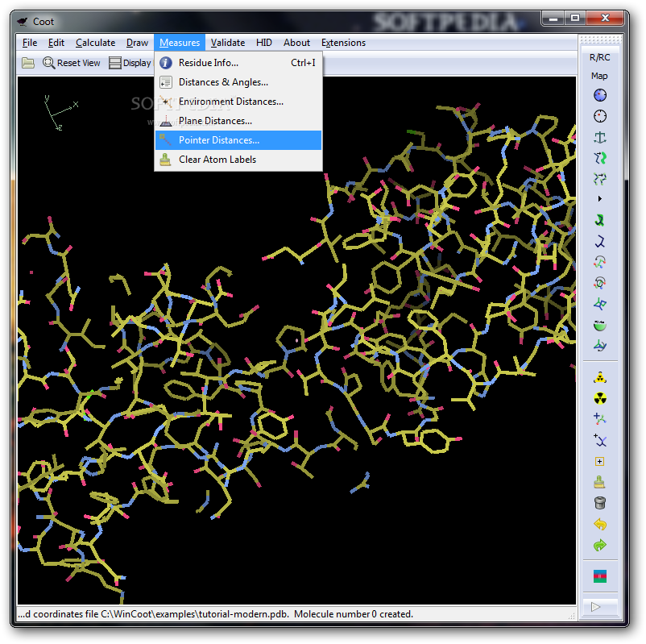Open the Extensions menu

click(344, 43)
